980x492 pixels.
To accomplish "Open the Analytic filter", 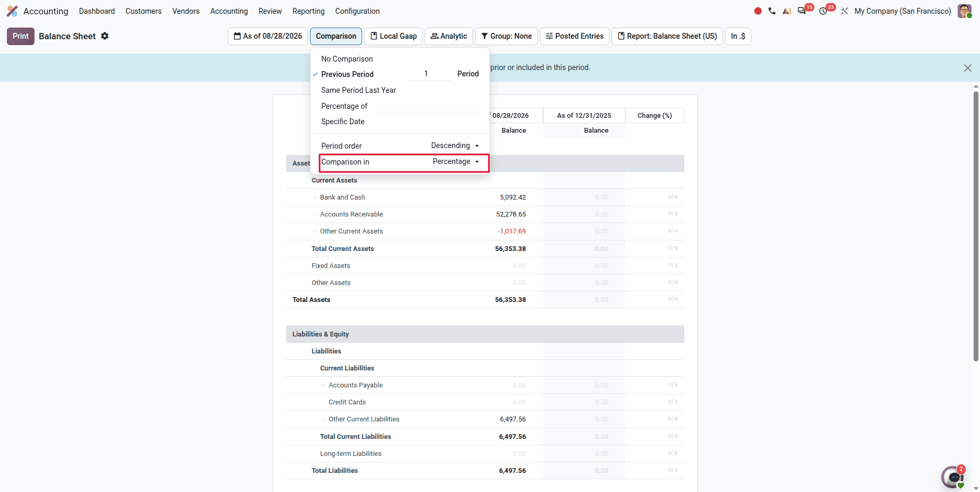I will [449, 36].
